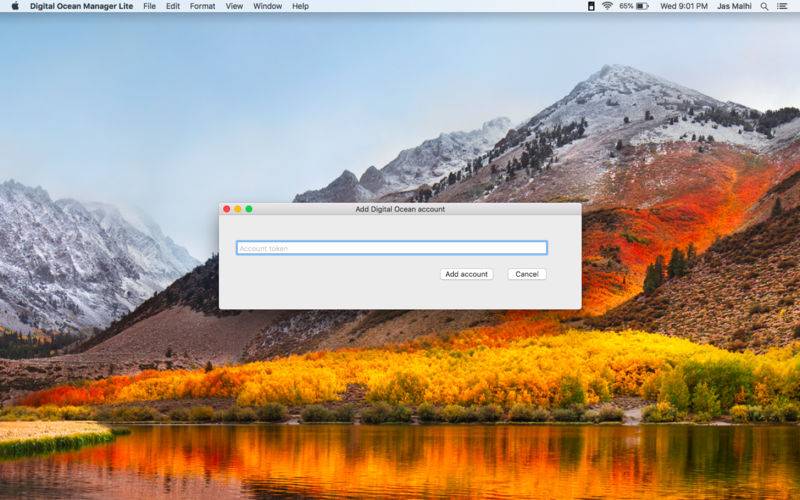Image resolution: width=800 pixels, height=500 pixels.
Task: Open the Digital Ocean Manager Lite app menu
Action: coord(81,6)
